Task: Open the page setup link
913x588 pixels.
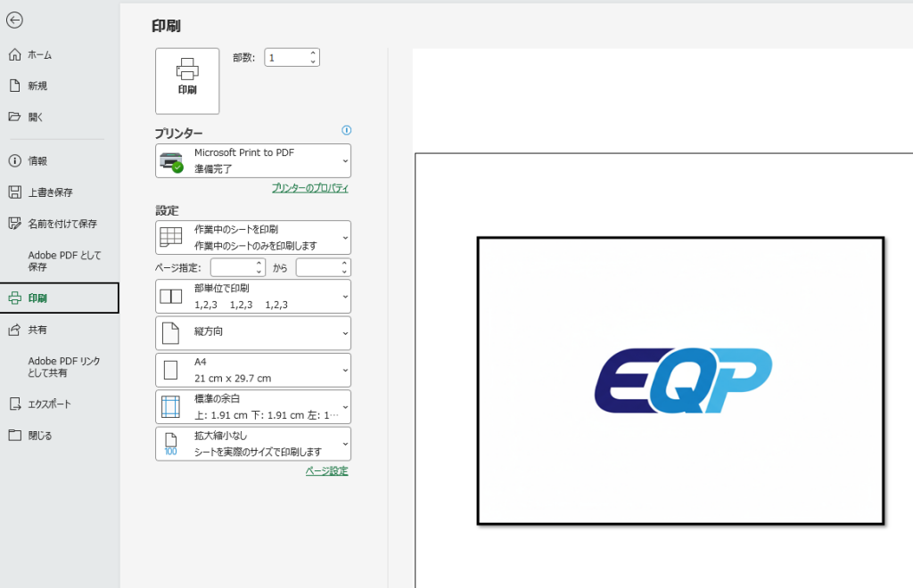Action: tap(326, 471)
